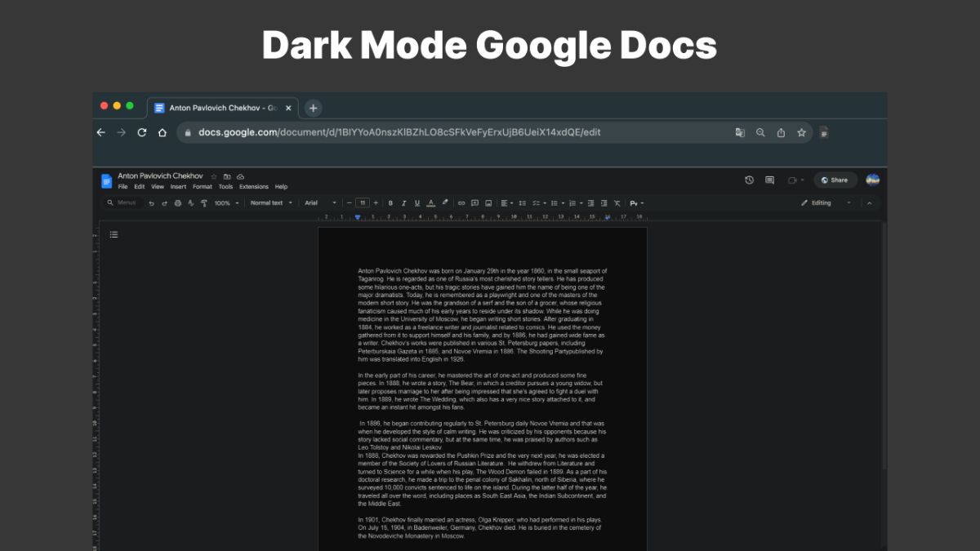Open the comments panel icon
Image resolution: width=980 pixels, height=551 pixels.
pyautogui.click(x=769, y=180)
